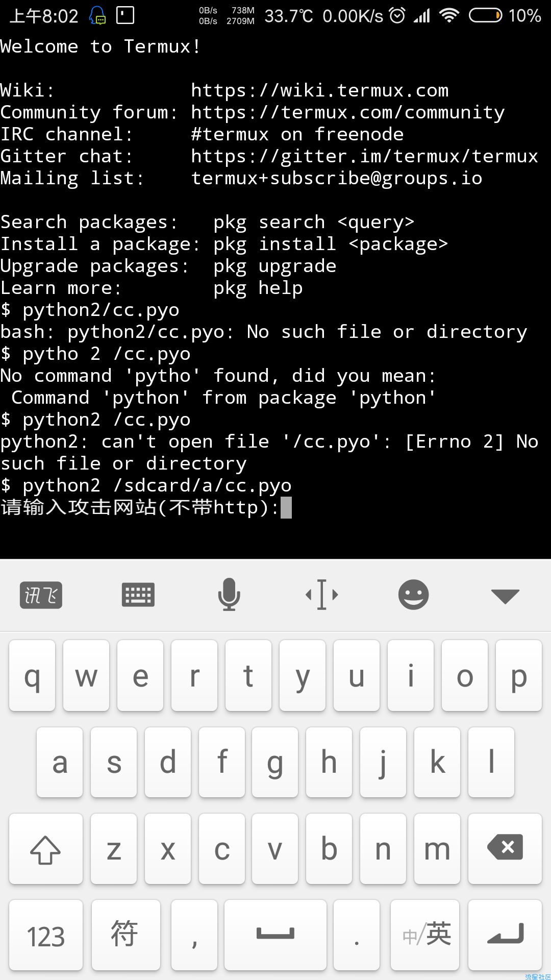This screenshot has width=551, height=980.
Task: Toggle the shift key
Action: coord(46,849)
